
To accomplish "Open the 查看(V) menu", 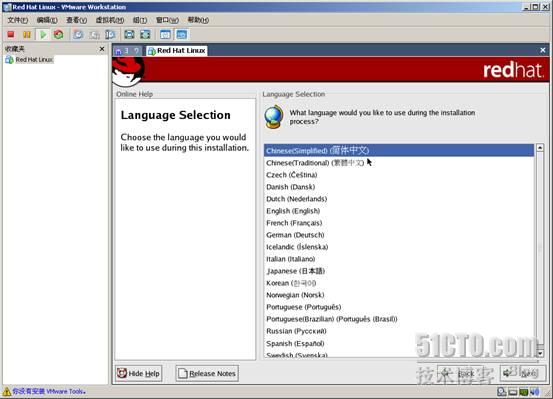I will 77,20.
